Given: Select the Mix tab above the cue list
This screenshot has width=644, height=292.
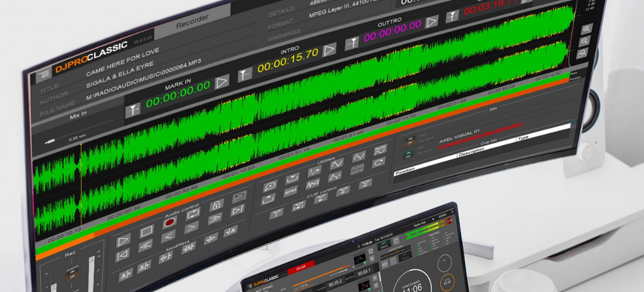Looking at the screenshot, I should tap(493, 110).
